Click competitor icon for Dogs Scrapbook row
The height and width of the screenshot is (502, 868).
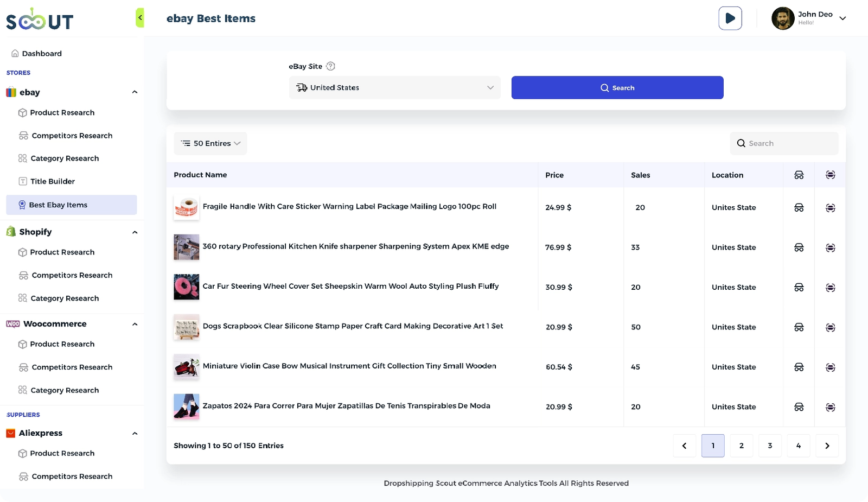click(799, 327)
